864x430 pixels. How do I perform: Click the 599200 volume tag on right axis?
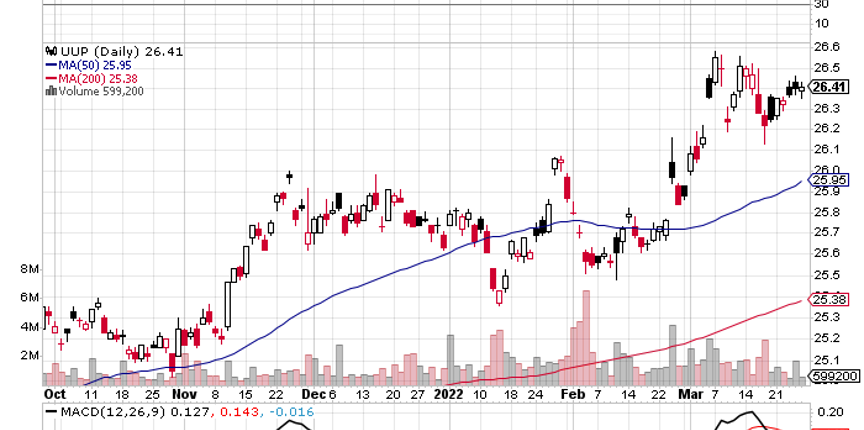(x=834, y=377)
